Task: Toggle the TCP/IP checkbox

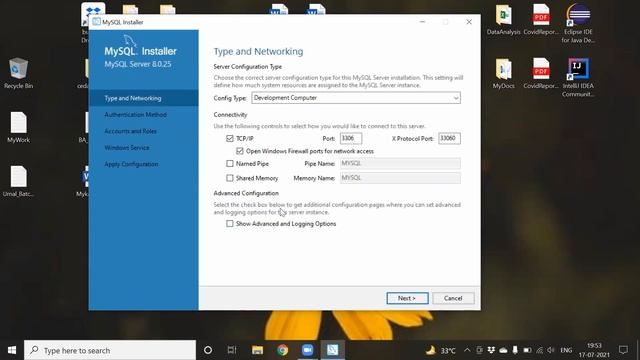Action: [x=230, y=138]
